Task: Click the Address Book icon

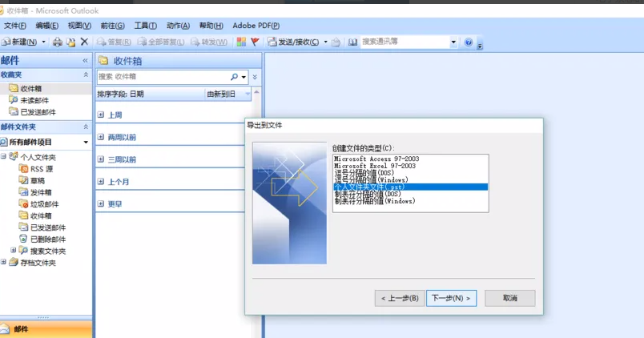Action: (x=352, y=42)
